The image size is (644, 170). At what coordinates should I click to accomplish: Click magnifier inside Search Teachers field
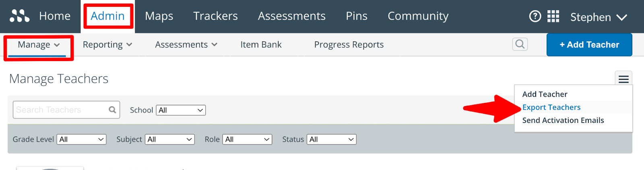112,110
